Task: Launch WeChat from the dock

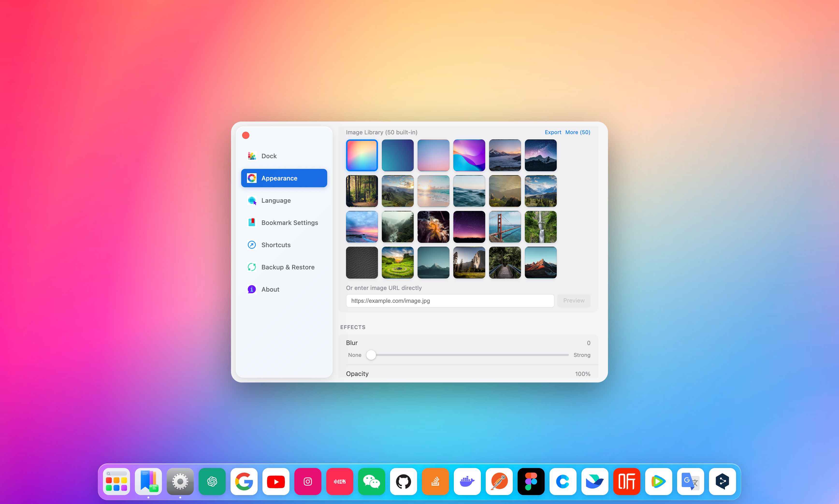Action: tap(372, 481)
